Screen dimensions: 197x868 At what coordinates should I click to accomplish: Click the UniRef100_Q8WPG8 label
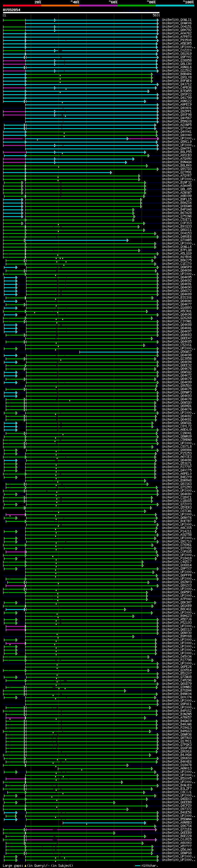pyautogui.click(x=176, y=853)
